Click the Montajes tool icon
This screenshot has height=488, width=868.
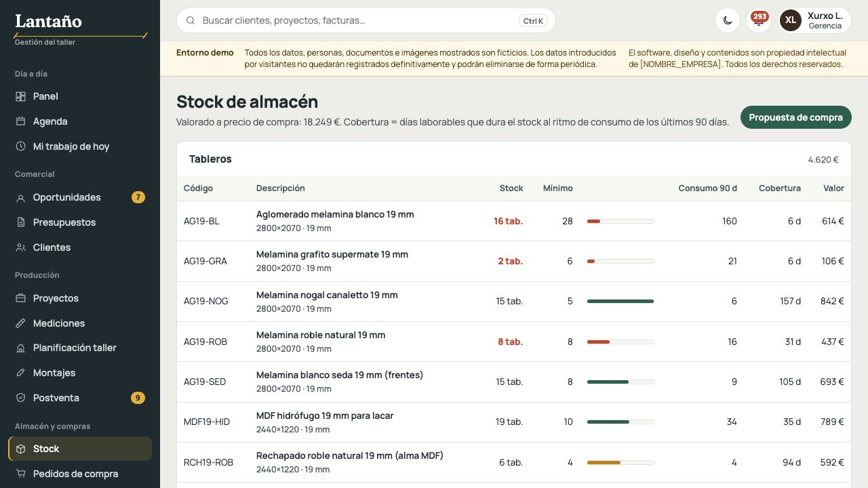20,373
